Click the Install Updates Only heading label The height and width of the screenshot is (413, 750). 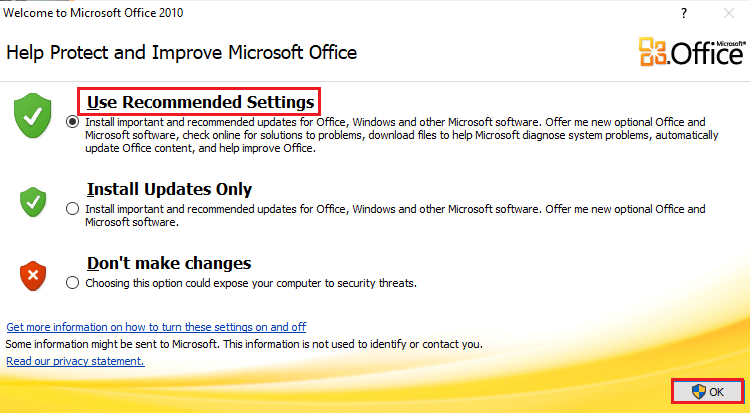[x=169, y=189]
